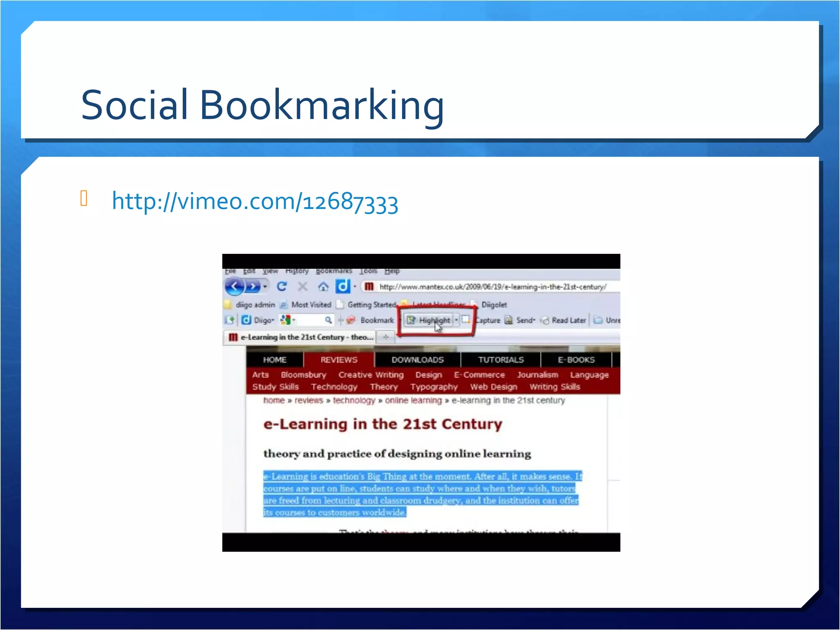
Task: Click the Highlight button
Action: 428,320
